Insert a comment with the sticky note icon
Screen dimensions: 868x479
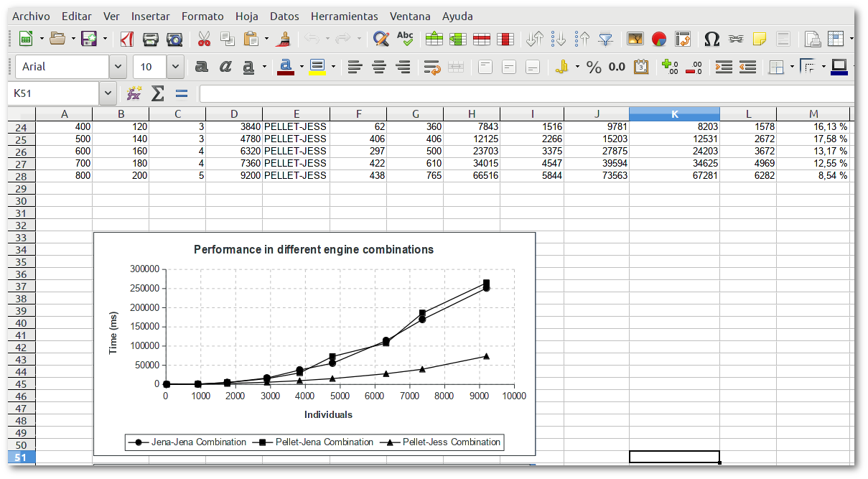pos(760,39)
